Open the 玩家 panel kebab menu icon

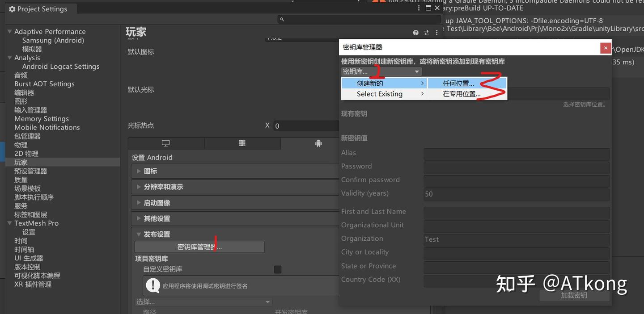[436, 33]
